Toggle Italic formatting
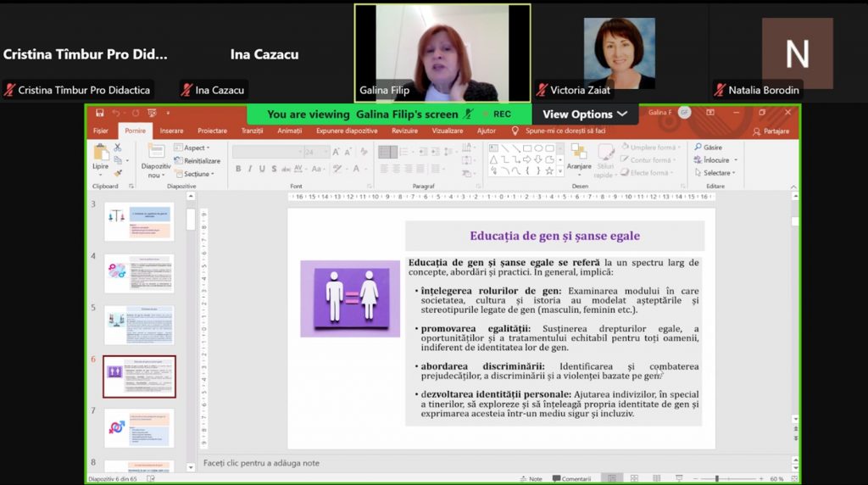 click(x=250, y=169)
